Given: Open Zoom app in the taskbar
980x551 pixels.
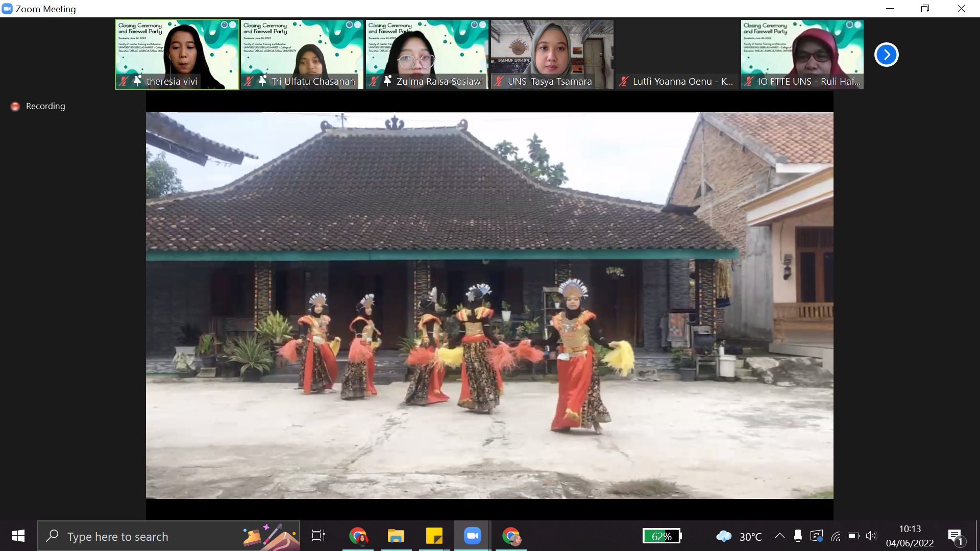Looking at the screenshot, I should pyautogui.click(x=472, y=536).
